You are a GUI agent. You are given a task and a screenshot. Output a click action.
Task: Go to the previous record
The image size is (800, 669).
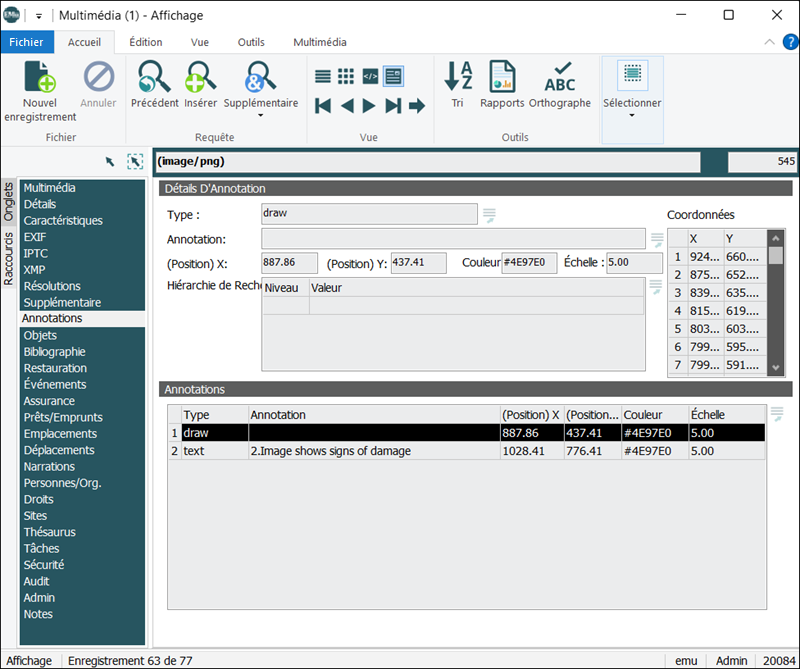[x=347, y=106]
